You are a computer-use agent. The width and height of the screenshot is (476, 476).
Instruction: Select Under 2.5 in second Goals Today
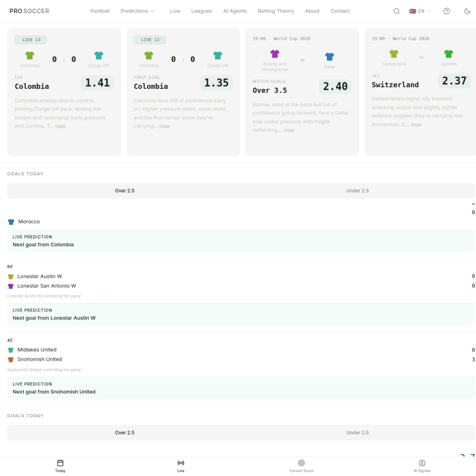(x=358, y=433)
